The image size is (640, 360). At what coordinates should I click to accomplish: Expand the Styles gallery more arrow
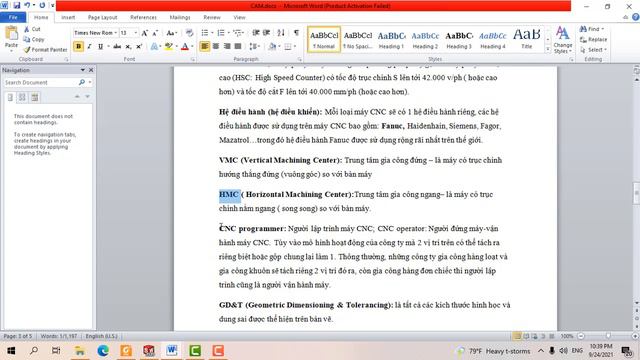(x=548, y=49)
